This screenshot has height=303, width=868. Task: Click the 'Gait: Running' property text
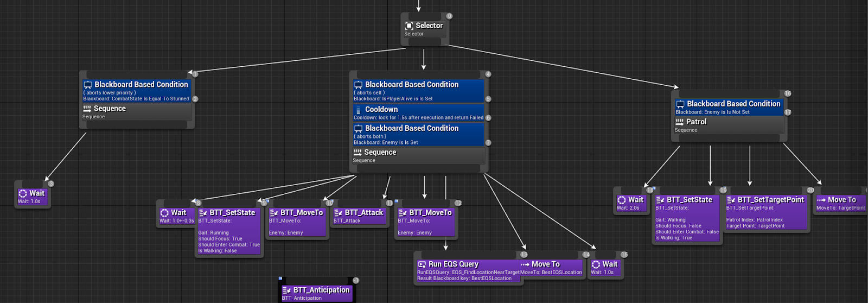pos(213,232)
